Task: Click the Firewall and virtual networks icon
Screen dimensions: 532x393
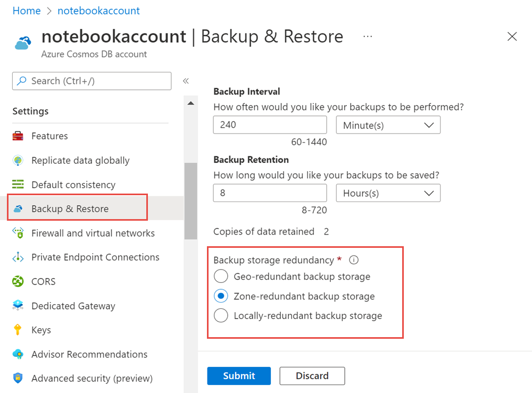Action: click(x=18, y=233)
